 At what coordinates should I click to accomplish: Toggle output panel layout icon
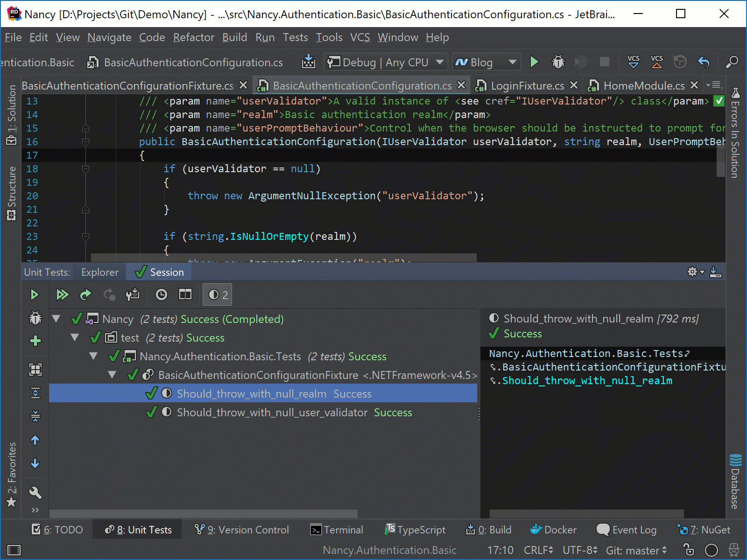[x=185, y=294]
